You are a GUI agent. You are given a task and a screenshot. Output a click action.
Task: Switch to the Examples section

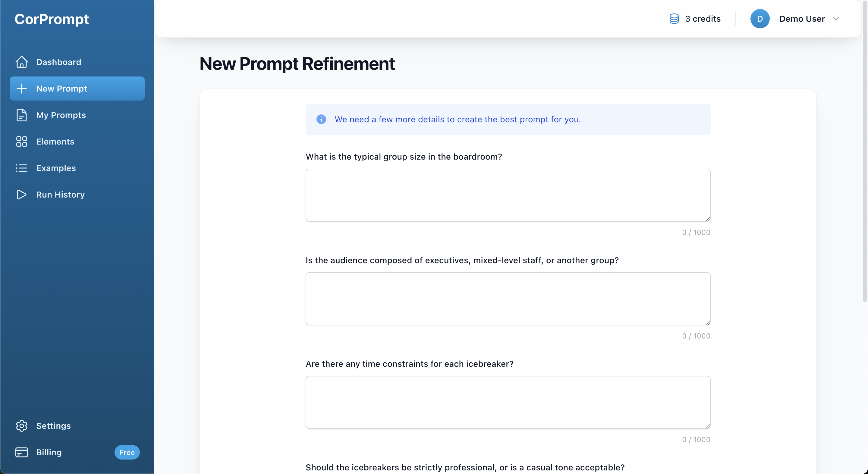click(x=55, y=168)
